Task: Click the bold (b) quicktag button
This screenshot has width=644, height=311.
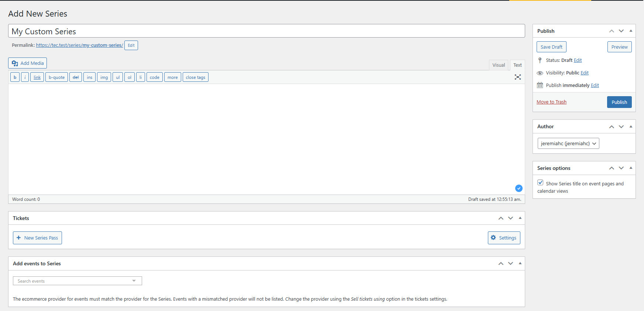Action: (x=15, y=77)
